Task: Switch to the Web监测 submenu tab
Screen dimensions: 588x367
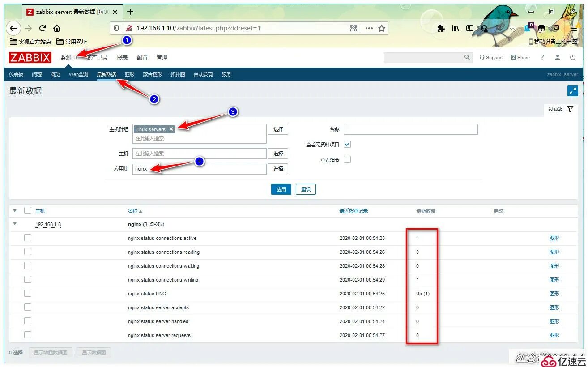Action: pyautogui.click(x=78, y=74)
